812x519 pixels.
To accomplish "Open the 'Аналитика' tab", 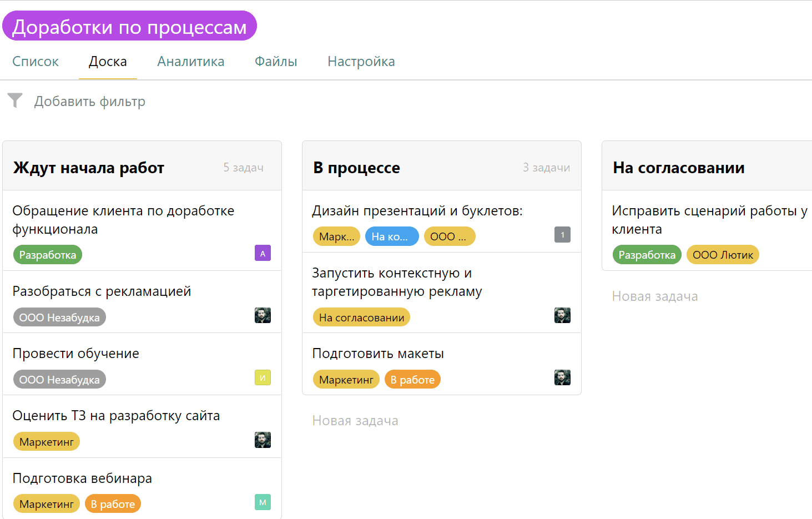I will coord(190,61).
